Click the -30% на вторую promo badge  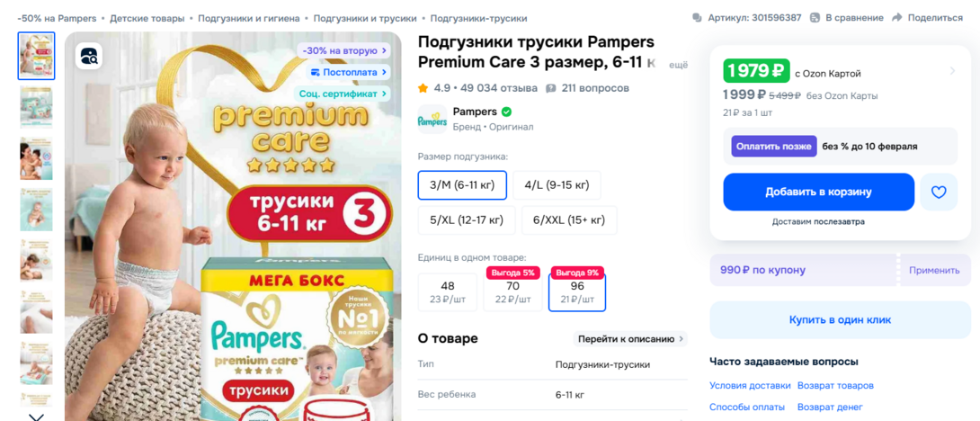point(343,50)
